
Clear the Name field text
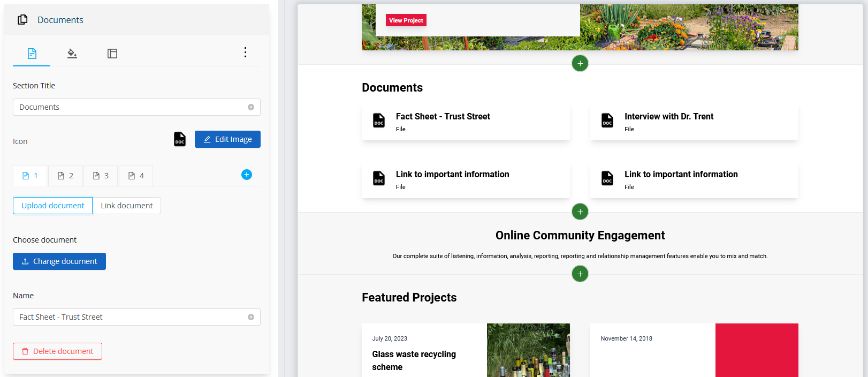[x=251, y=317]
